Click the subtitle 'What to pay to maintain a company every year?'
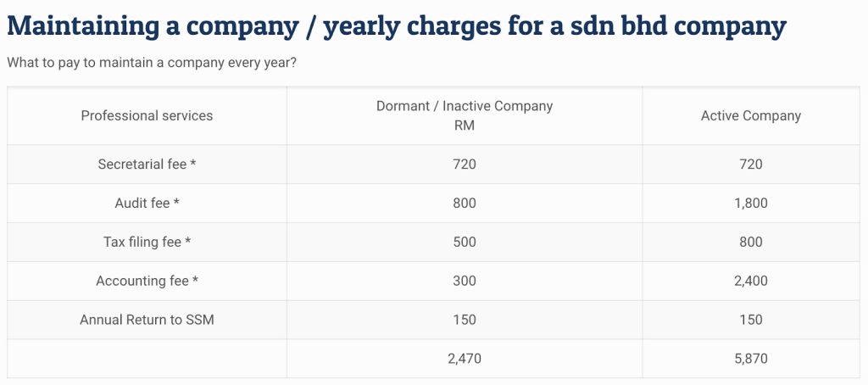868x385 pixels. click(151, 64)
